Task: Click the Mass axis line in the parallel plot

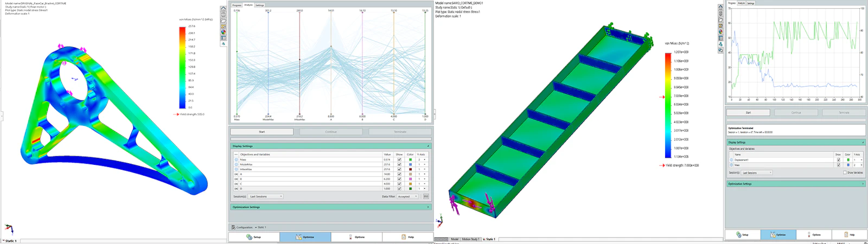Action: click(x=237, y=63)
